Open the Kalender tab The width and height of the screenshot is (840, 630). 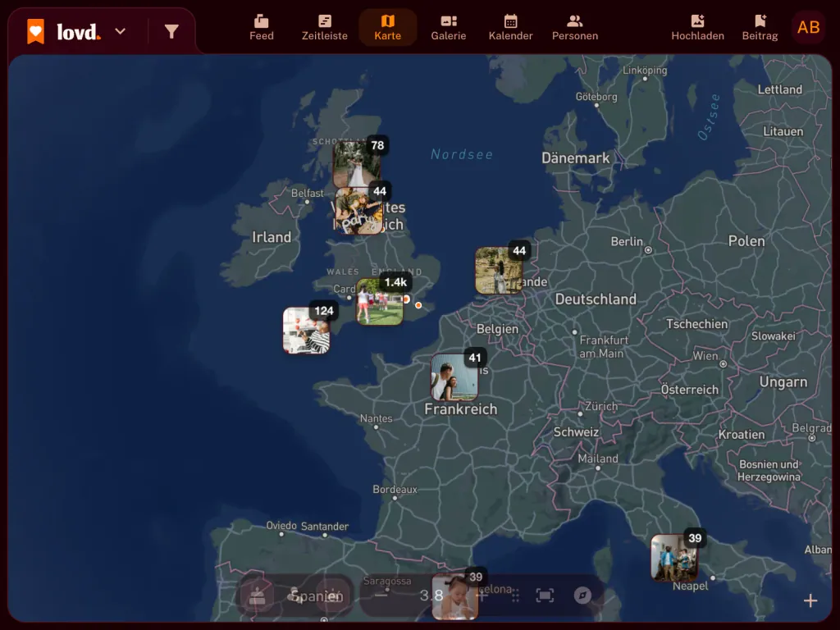pyautogui.click(x=510, y=28)
